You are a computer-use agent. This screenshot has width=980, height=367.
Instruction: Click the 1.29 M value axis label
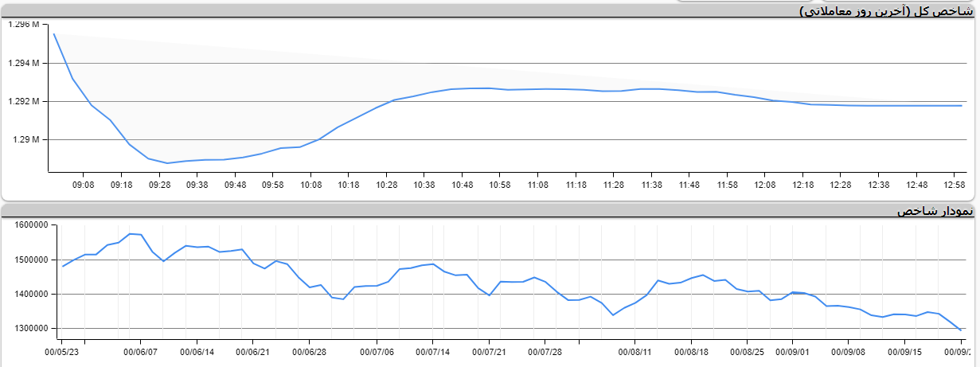[27, 140]
